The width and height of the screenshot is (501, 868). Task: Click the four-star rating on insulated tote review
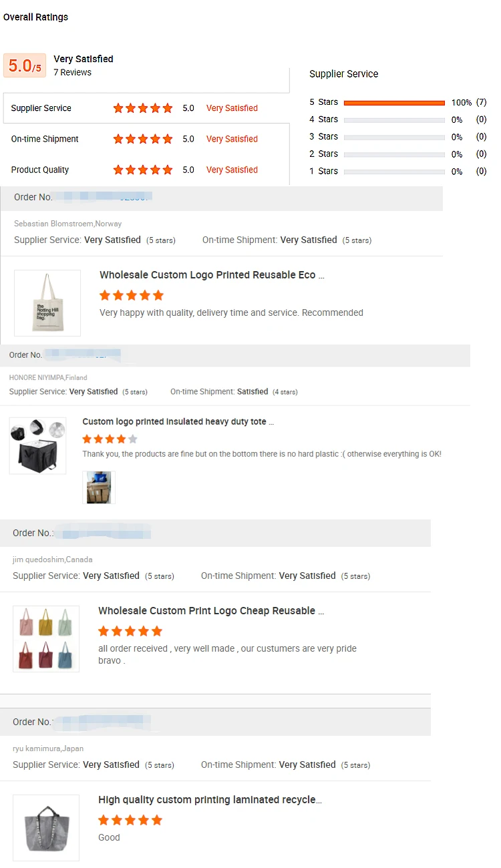(110, 439)
